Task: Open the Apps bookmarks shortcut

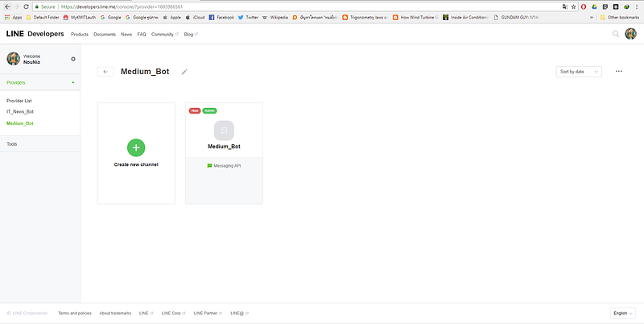Action: pos(13,17)
